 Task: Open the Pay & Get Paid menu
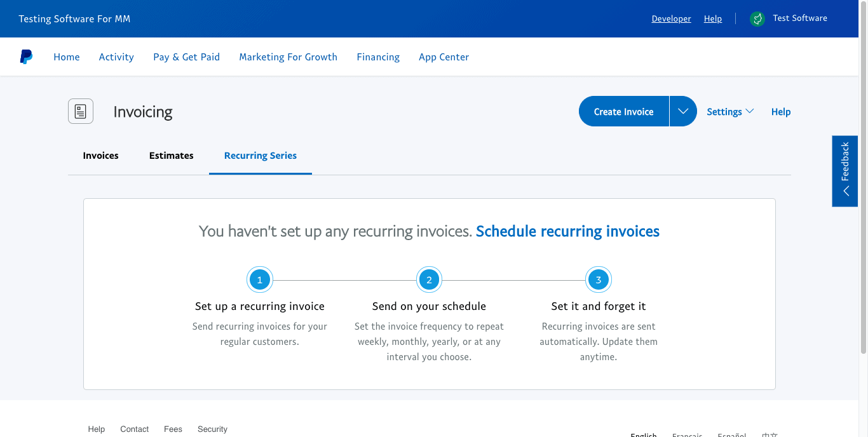click(x=186, y=57)
